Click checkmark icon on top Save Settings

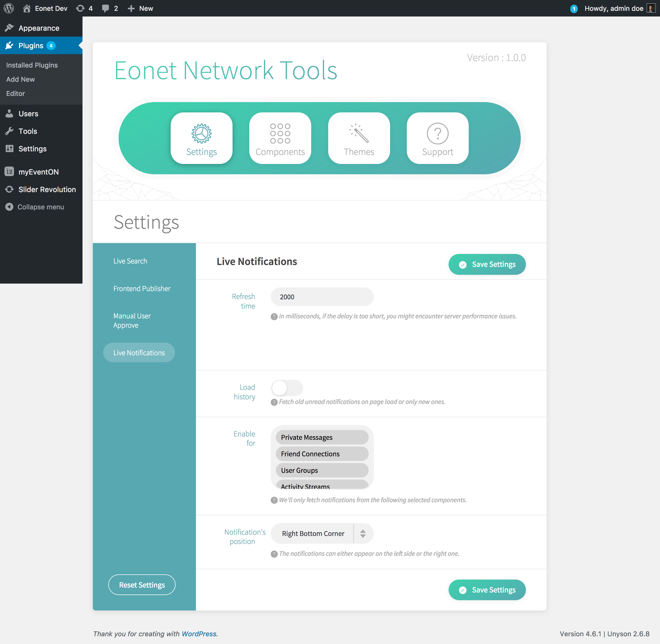point(463,265)
